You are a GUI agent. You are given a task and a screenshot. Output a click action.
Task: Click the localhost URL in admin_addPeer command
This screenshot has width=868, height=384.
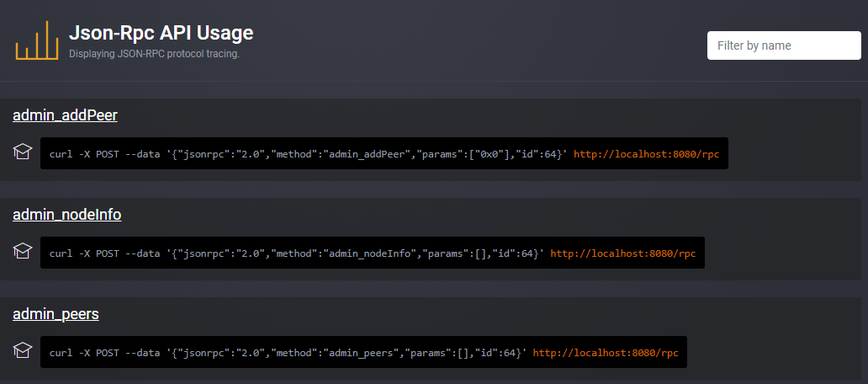646,154
